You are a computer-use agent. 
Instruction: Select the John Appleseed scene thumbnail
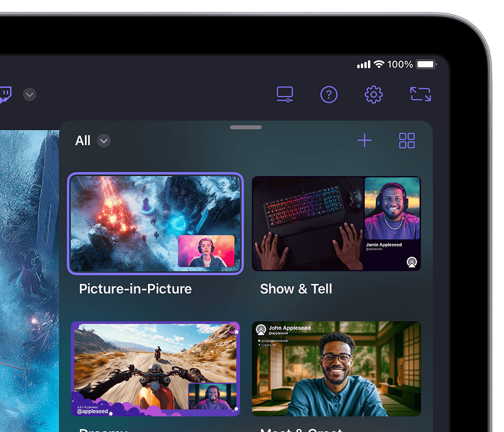pos(336,369)
